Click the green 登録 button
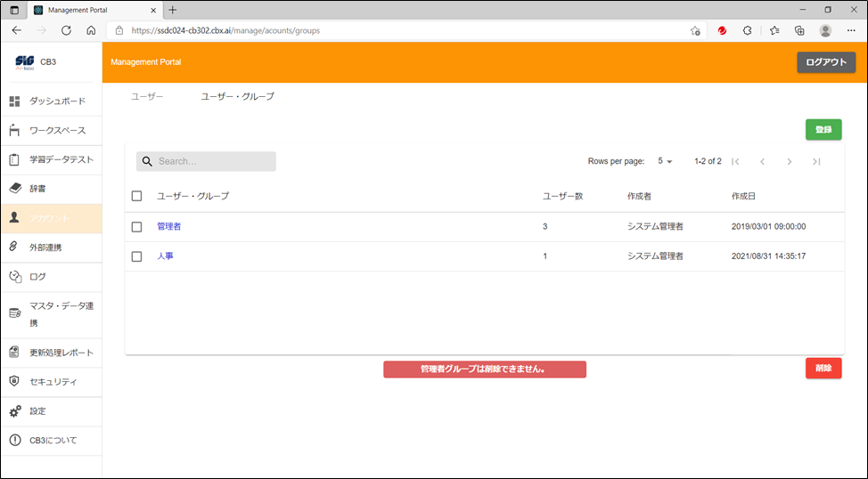Image resolution: width=868 pixels, height=479 pixels. click(823, 130)
